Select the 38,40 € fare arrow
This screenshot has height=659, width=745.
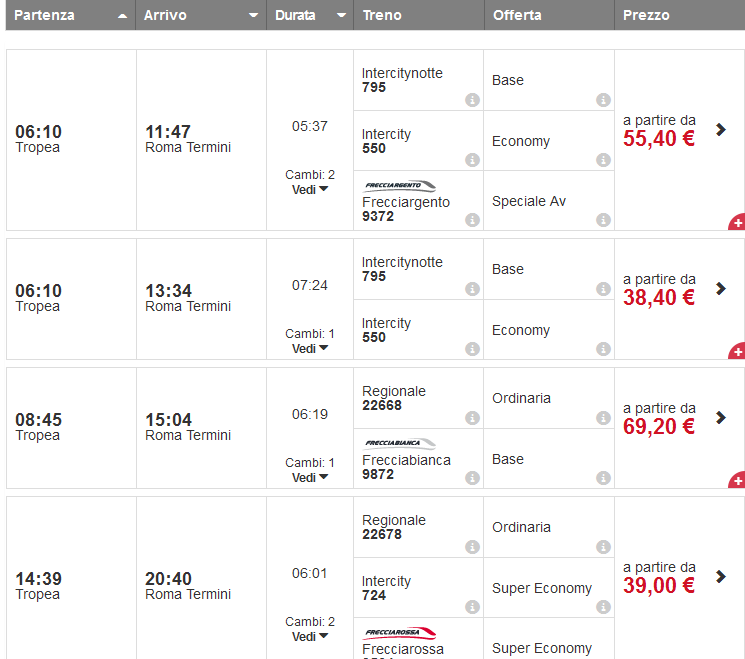721,288
